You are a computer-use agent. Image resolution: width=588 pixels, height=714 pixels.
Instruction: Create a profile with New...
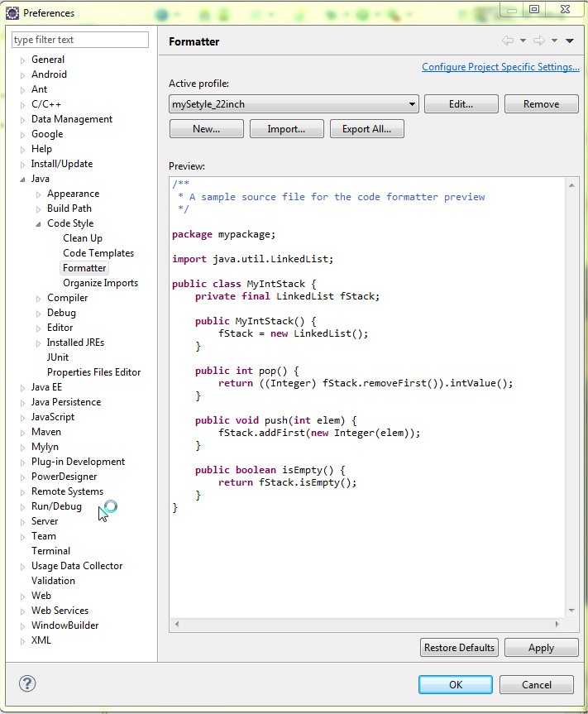(x=206, y=129)
